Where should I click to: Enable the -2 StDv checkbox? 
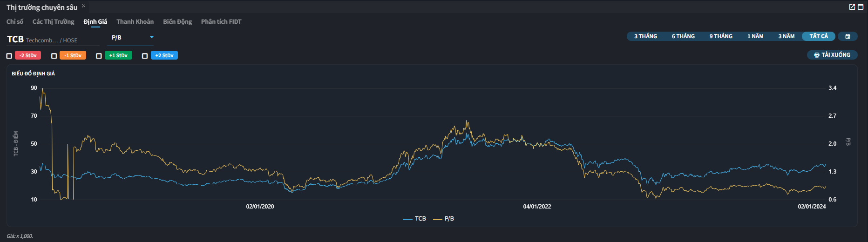point(9,56)
